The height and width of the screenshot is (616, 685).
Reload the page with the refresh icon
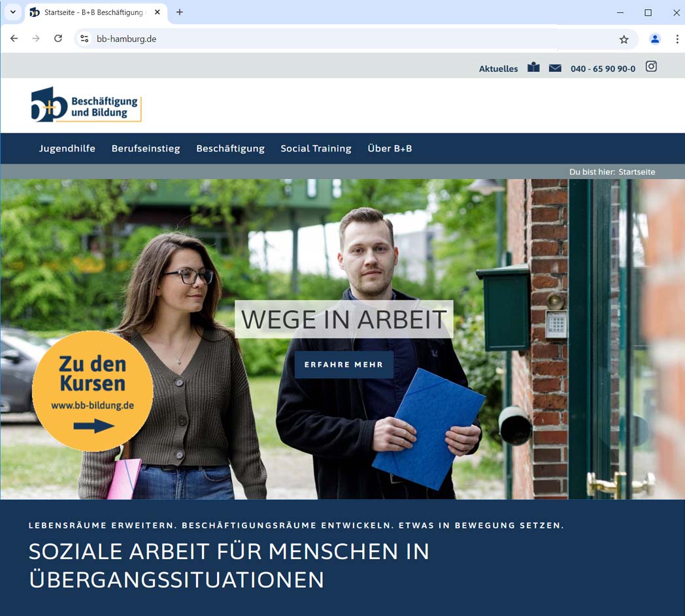coord(58,39)
